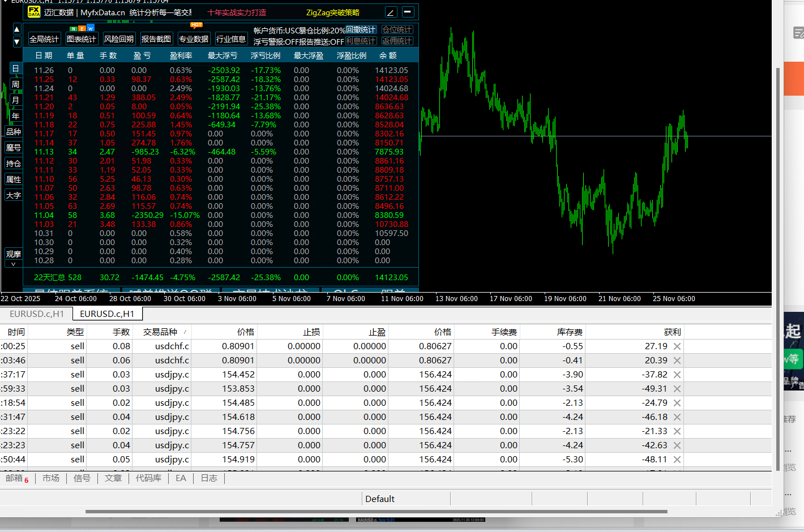The image size is (804, 532).
Task: Open 全局统计 global statistics
Action: [44, 39]
